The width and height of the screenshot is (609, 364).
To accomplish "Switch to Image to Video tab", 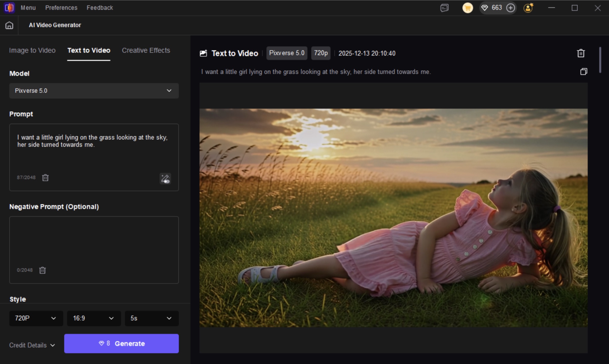I will coord(32,50).
